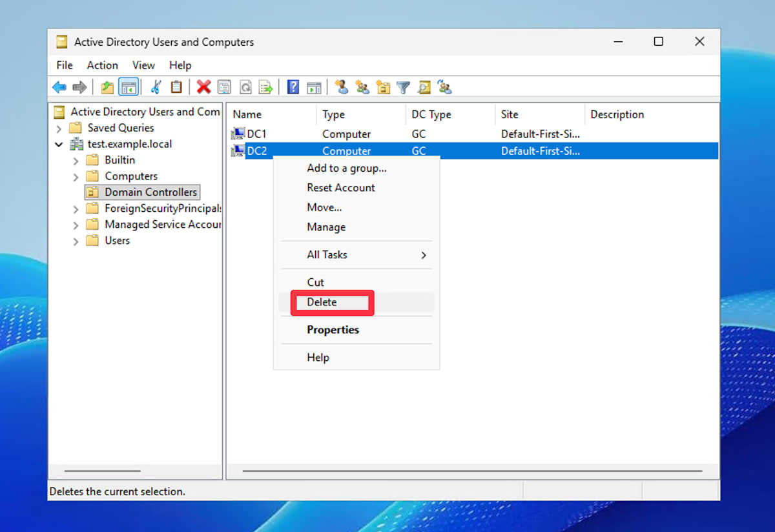Image resolution: width=775 pixels, height=532 pixels.
Task: Click the test.example.local domain icon
Action: tap(77, 144)
